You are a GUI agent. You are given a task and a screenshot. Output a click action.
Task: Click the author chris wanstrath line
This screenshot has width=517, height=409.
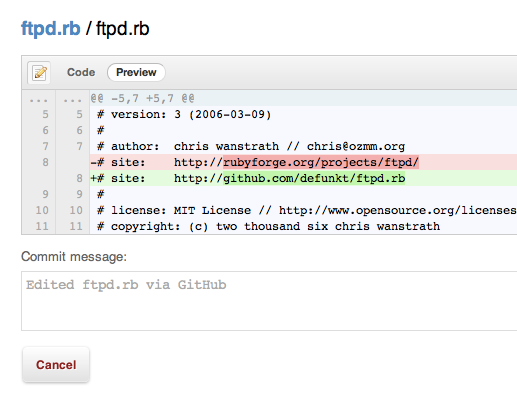tap(303, 146)
